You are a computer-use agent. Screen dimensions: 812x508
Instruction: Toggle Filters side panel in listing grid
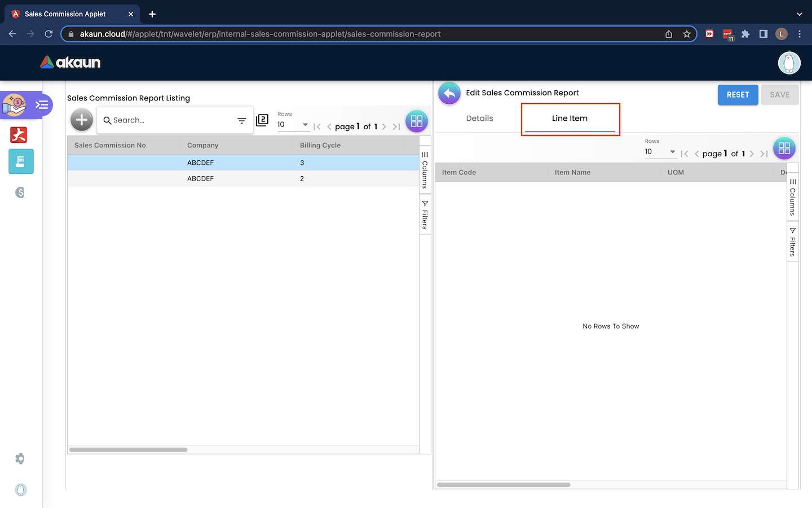(425, 215)
